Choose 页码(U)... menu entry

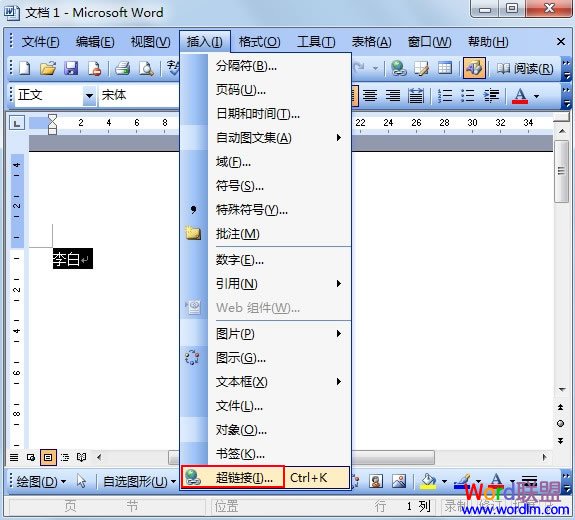pyautogui.click(x=265, y=90)
